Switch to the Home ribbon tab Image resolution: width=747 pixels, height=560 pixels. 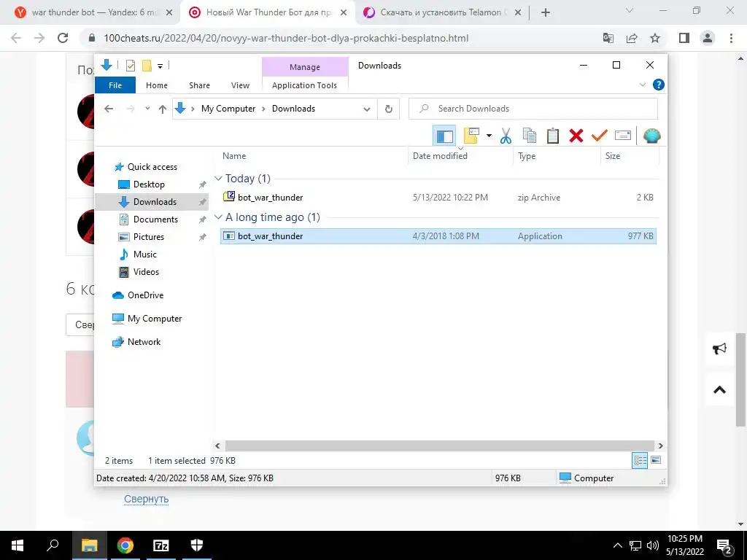tap(157, 85)
